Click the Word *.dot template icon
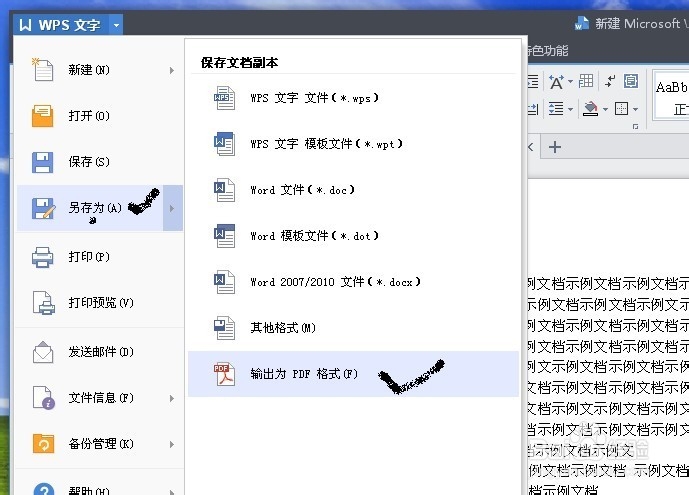689x495 pixels. [224, 236]
